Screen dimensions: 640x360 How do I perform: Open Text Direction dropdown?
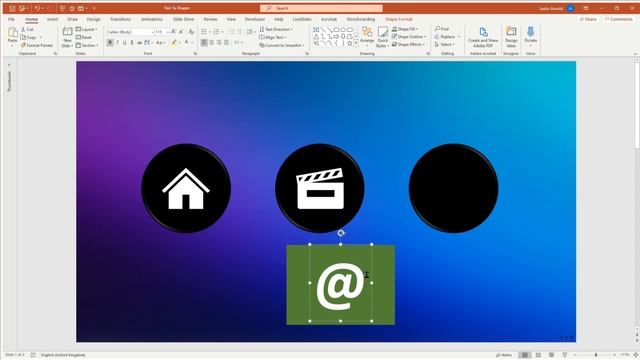[276, 29]
